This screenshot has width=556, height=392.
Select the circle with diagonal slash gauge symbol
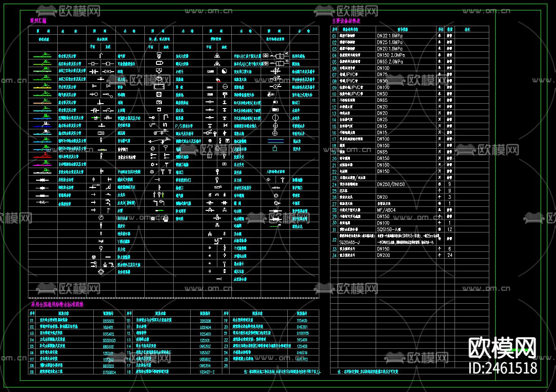pyautogui.click(x=101, y=218)
